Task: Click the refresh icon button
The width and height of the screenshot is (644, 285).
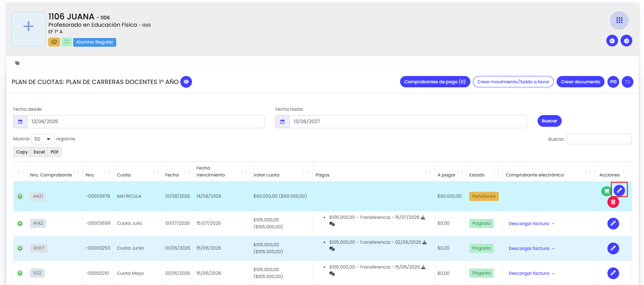Action: [628, 82]
